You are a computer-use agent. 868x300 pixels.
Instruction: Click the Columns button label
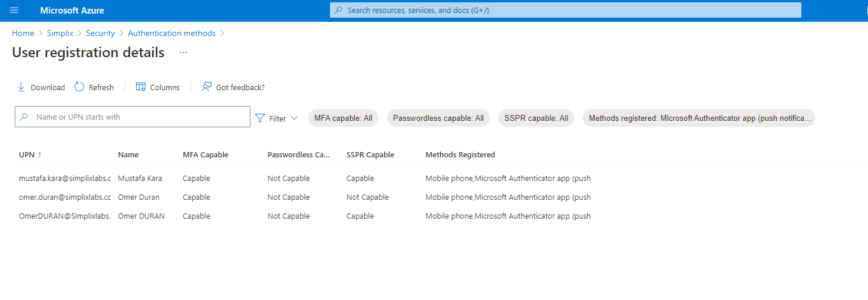165,87
